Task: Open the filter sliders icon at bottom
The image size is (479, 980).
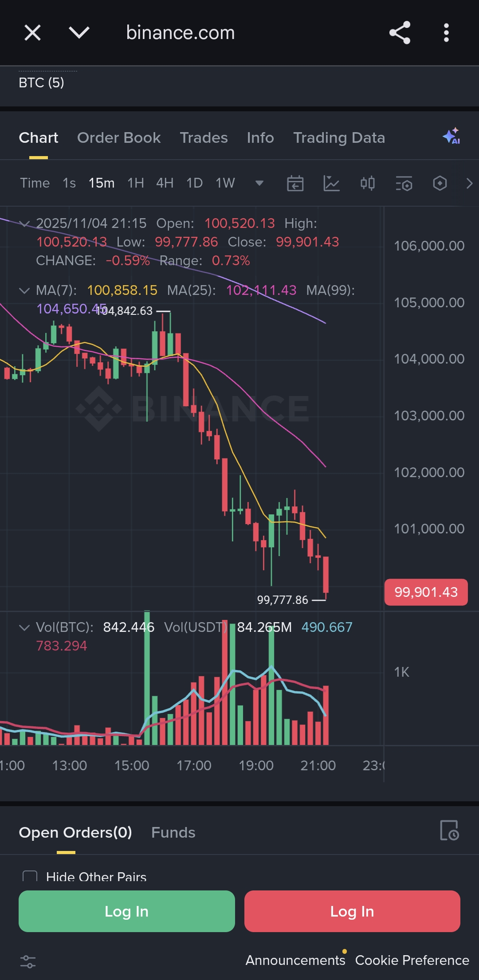Action: click(28, 961)
